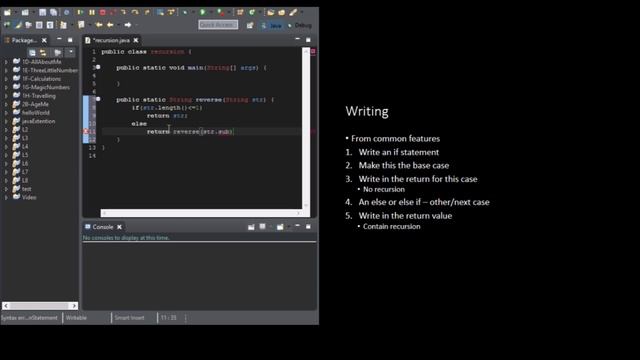Image resolution: width=640 pixels, height=360 pixels.
Task: Click the Console pin icon
Action: (x=251, y=227)
